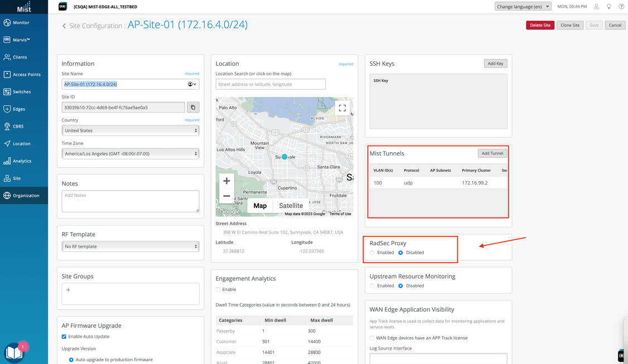Add a new Mist tunnel
Image resolution: width=628 pixels, height=364 pixels.
(x=492, y=153)
